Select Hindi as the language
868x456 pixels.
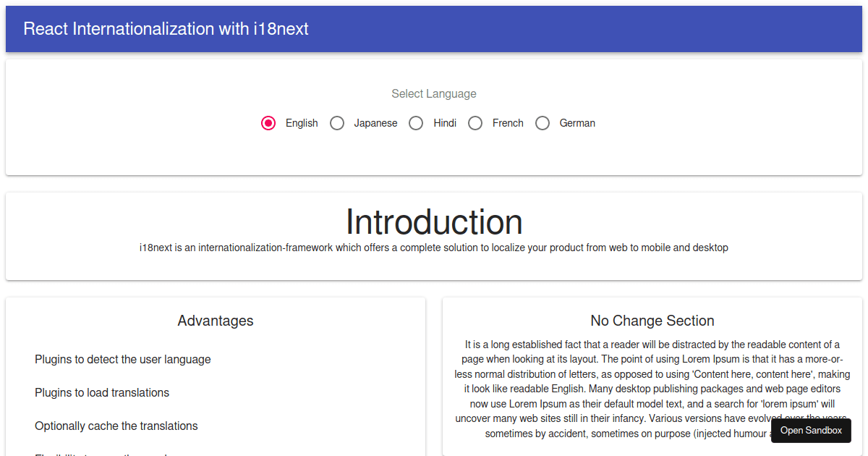coord(416,123)
